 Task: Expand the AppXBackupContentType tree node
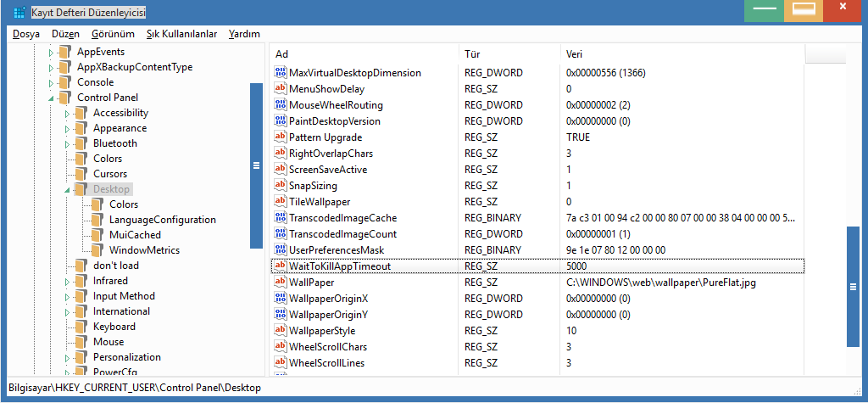52,68
